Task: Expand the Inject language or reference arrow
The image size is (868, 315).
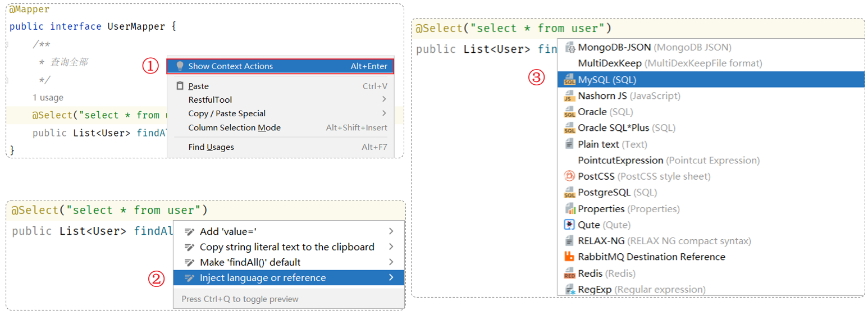Action: point(391,277)
